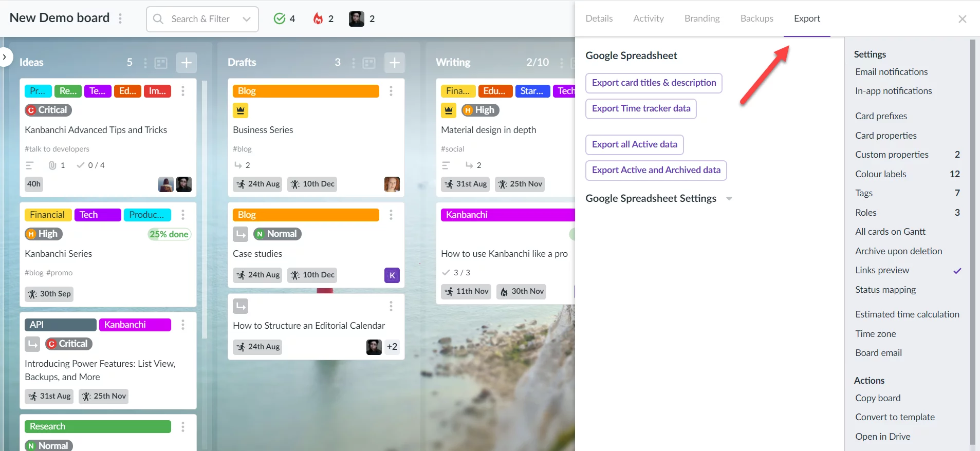The height and width of the screenshot is (451, 980).
Task: Open menu of Editorial Calendar card
Action: [x=391, y=306]
